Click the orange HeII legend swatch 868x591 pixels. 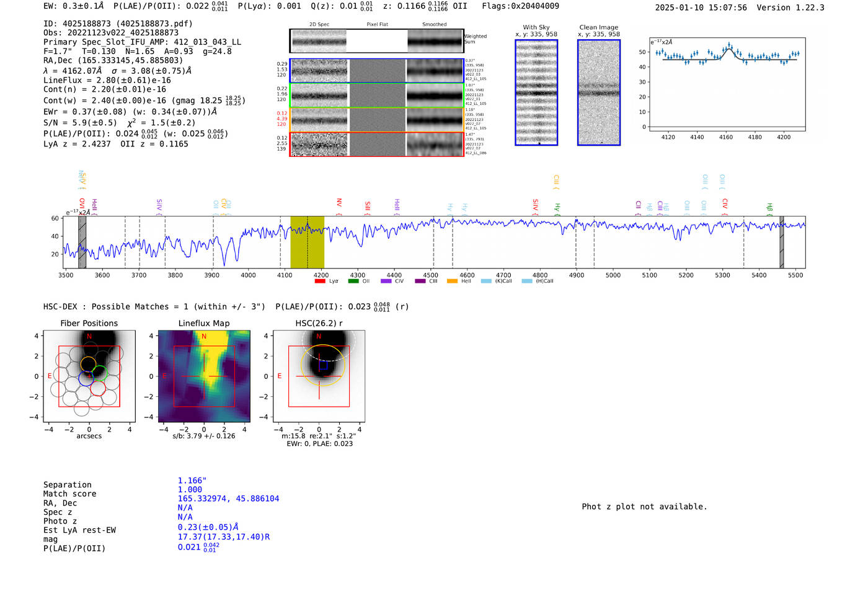point(452,281)
